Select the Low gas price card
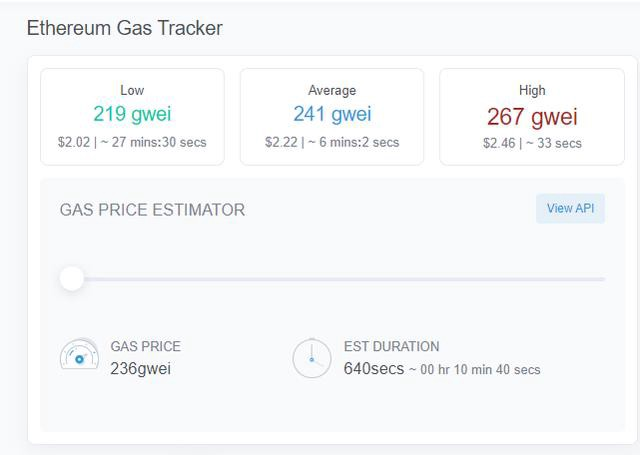 pyautogui.click(x=132, y=116)
